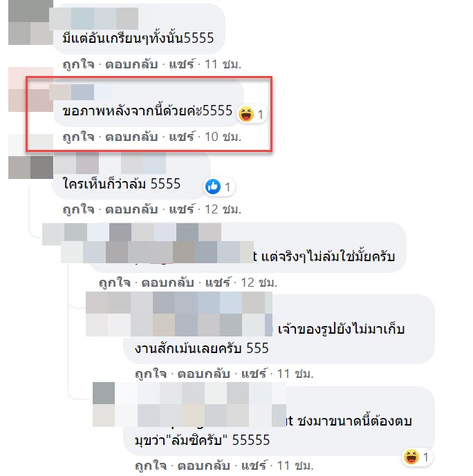Image resolution: width=473 pixels, height=476 pixels.
Task: Open avatar beside ใครเห็นก็ว่าล้ม comment
Action: coord(30,167)
